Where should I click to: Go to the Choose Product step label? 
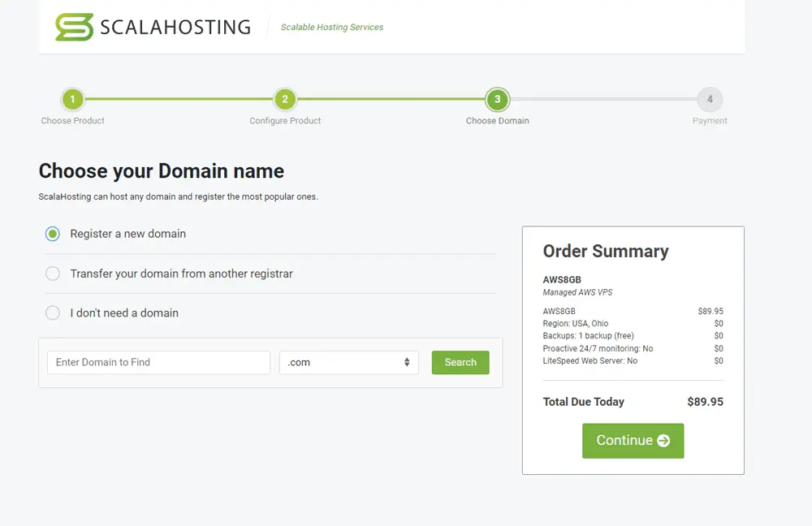[72, 120]
